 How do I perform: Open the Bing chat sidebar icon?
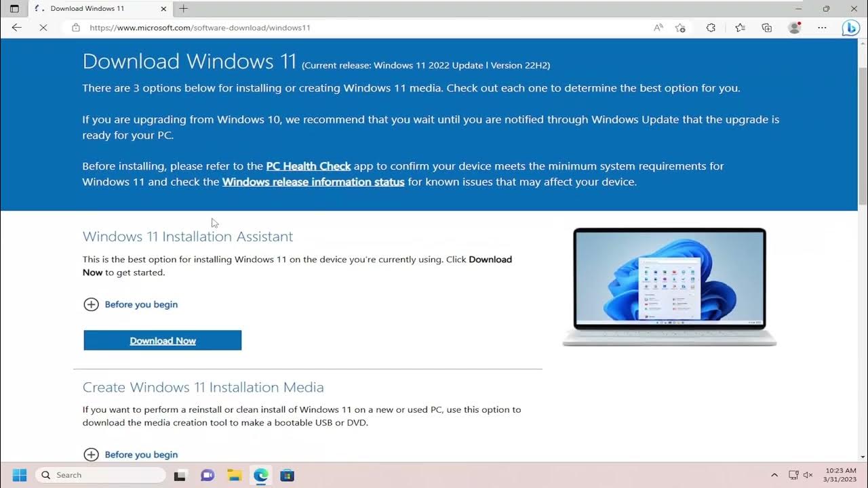[851, 28]
